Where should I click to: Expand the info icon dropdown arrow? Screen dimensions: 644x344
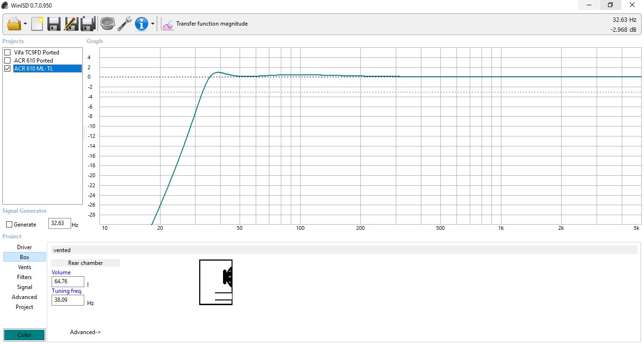click(152, 24)
